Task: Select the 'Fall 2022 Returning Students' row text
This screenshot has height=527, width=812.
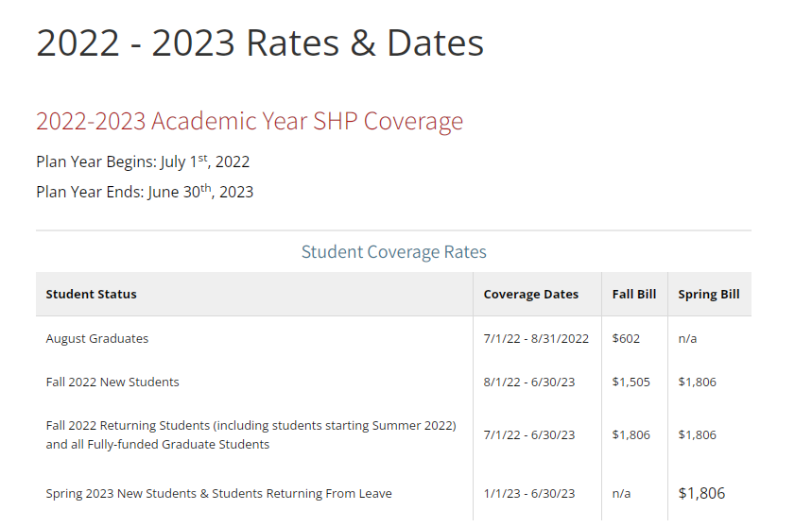Action: pos(251,435)
